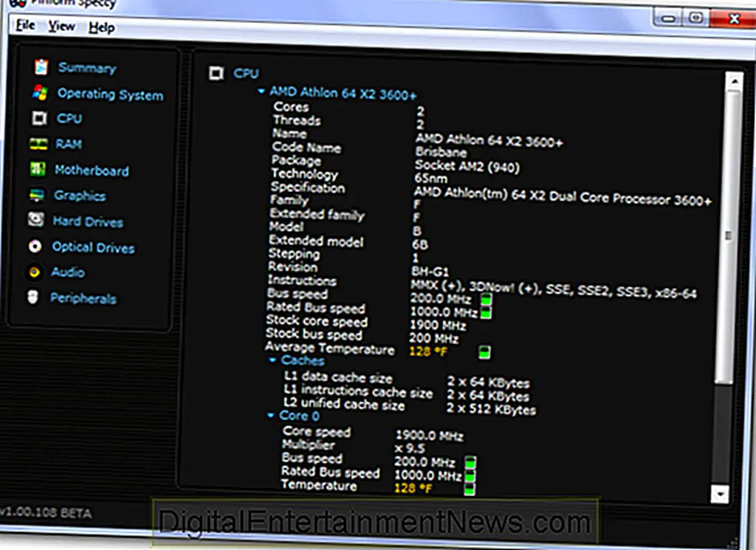The image size is (756, 550).
Task: Click the Multiplier value x 9.5
Action: click(410, 448)
